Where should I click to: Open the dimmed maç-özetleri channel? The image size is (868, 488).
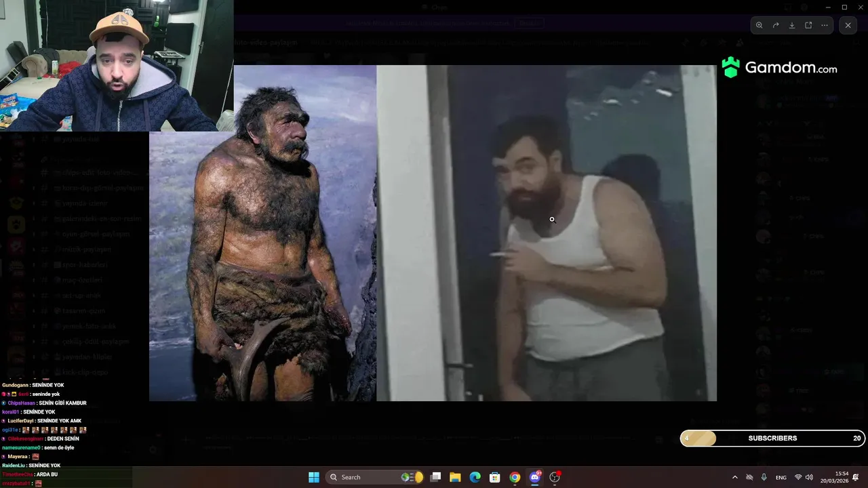click(x=82, y=280)
